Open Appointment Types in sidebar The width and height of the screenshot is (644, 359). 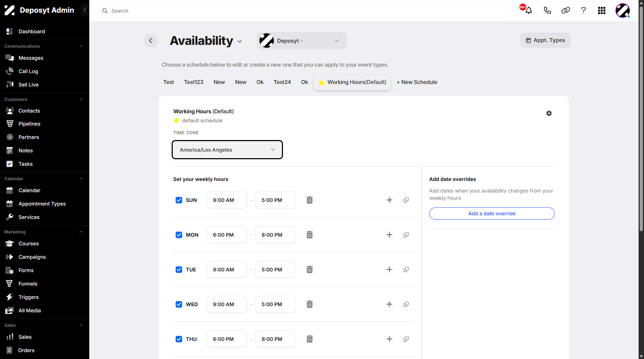point(42,204)
